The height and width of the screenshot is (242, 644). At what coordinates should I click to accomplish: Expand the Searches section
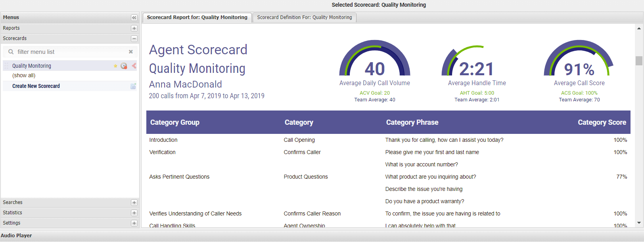pyautogui.click(x=134, y=203)
